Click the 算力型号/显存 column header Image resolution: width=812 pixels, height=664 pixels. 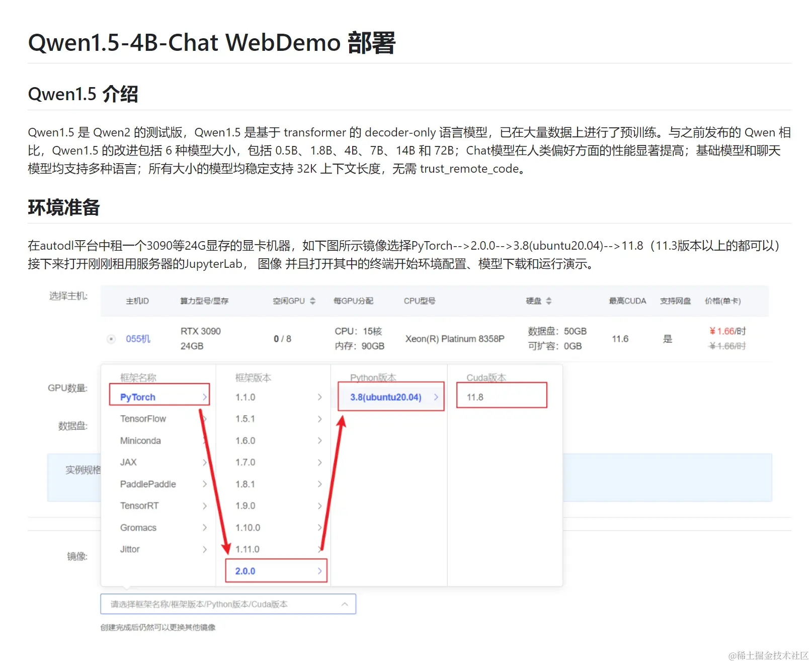(x=204, y=301)
